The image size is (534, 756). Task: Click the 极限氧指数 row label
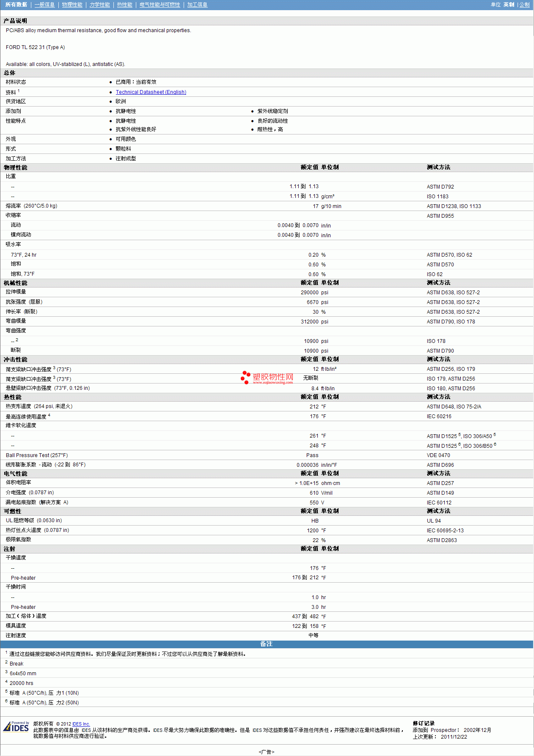pyautogui.click(x=19, y=540)
